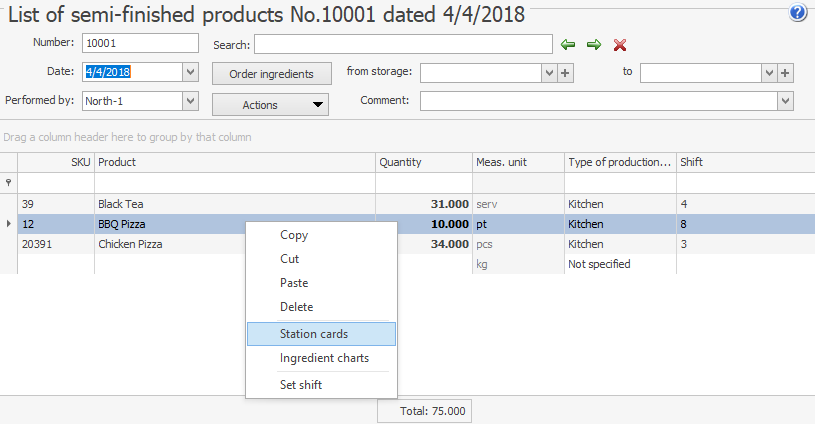Viewport: 815px width, 424px height.
Task: Click row indicator arrow beside BBQ Pizza
Action: point(9,224)
